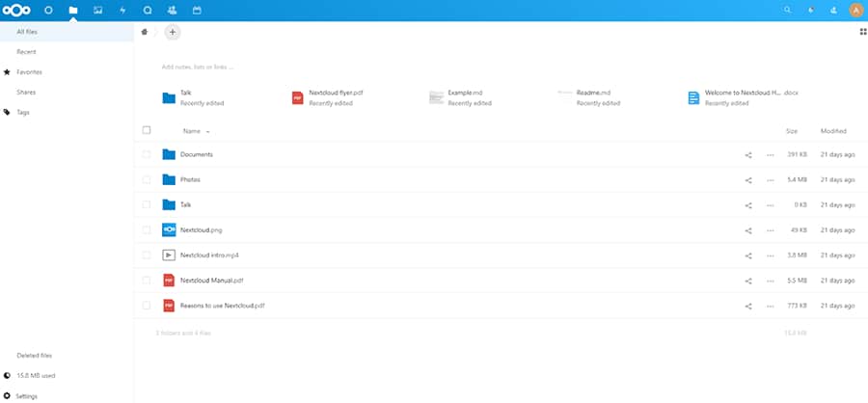Go to the home folder icon
868x403 pixels.
pyautogui.click(x=145, y=32)
